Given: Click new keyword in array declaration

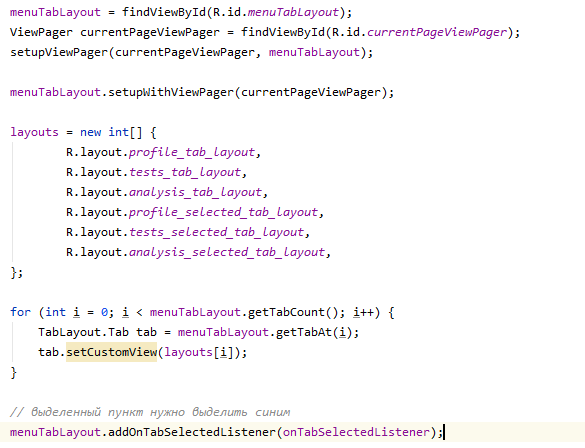Looking at the screenshot, I should pos(90,132).
